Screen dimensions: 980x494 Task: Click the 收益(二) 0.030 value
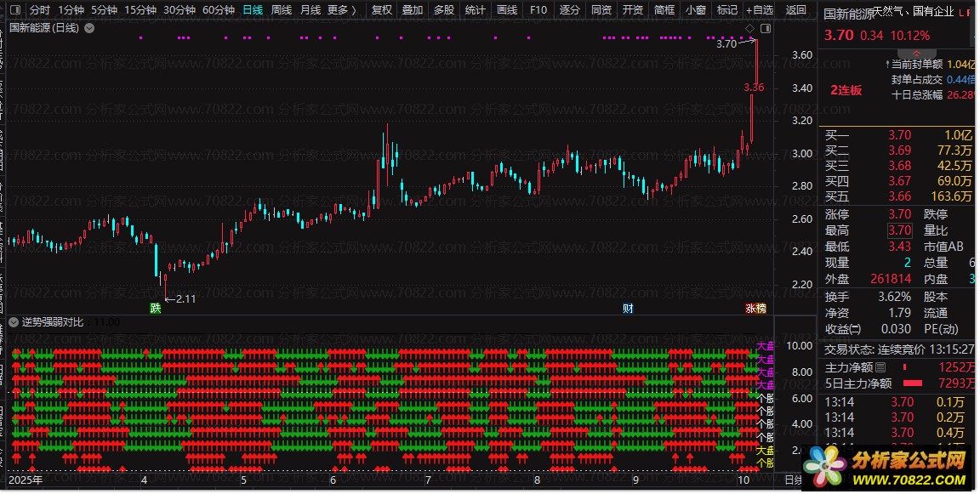(896, 329)
